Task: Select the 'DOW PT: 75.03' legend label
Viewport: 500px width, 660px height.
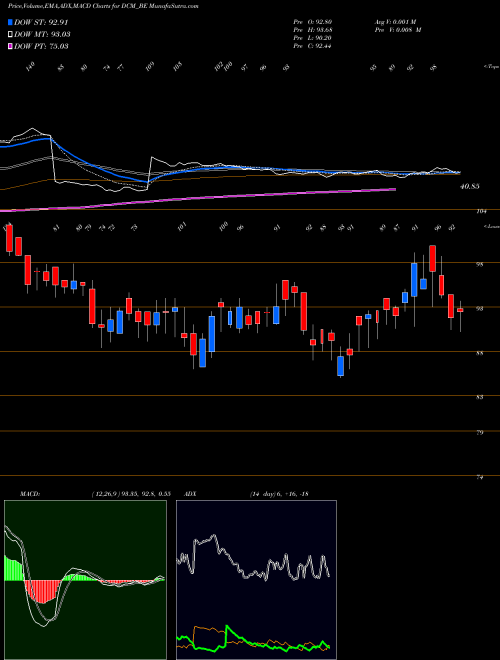Action: (x=41, y=46)
